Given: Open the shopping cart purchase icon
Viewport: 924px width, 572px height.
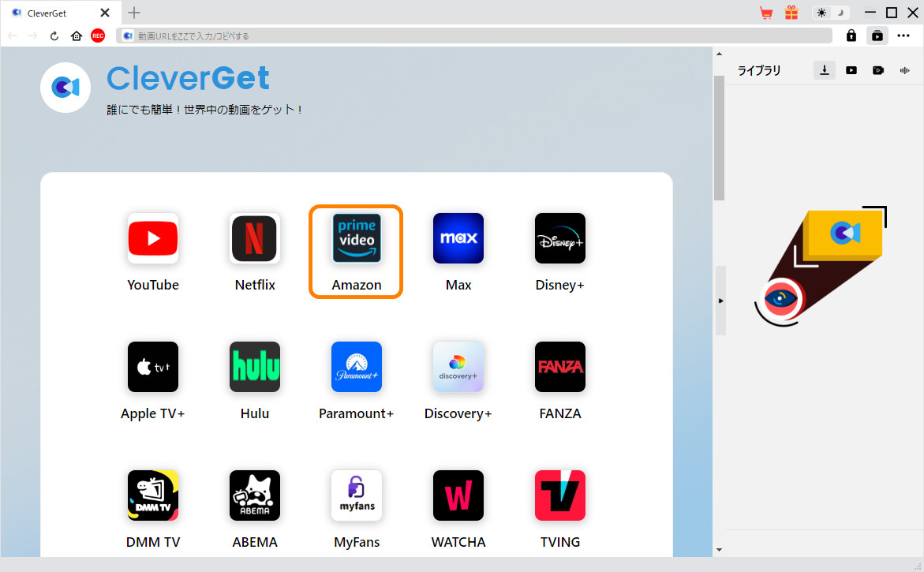Looking at the screenshot, I should point(766,13).
